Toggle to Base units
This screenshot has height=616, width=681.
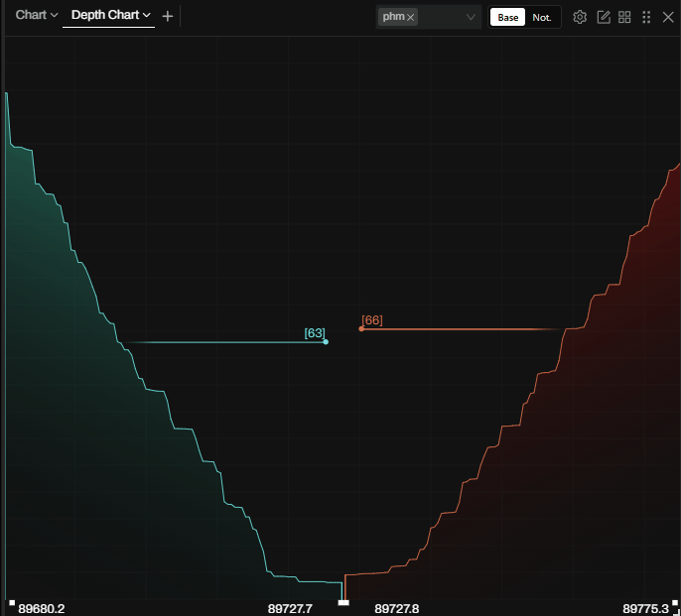point(507,18)
